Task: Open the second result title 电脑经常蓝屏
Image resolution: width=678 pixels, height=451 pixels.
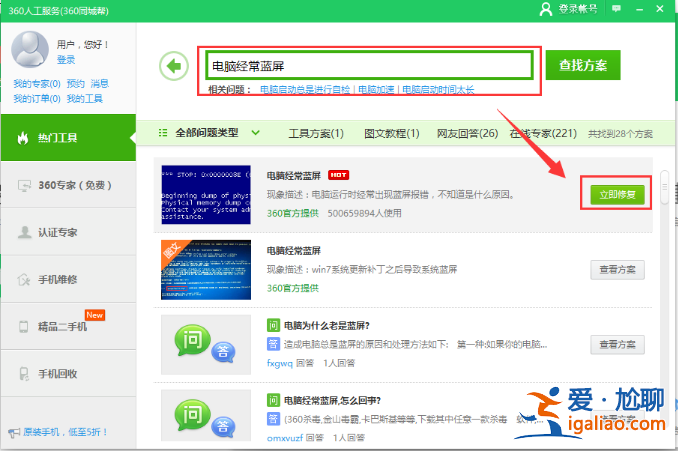Action: 294,251
